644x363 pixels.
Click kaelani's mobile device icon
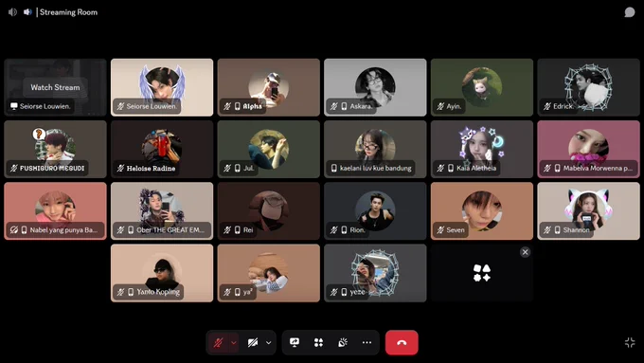point(334,168)
